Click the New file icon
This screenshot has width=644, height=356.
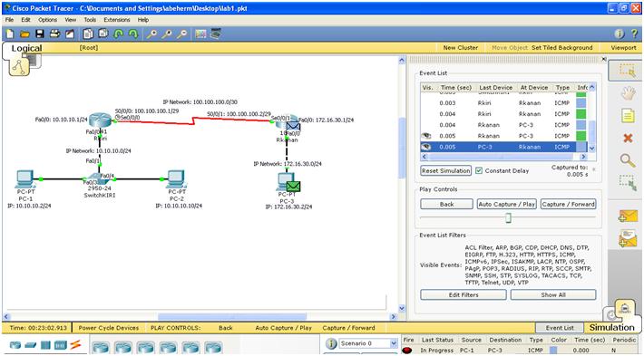10,34
